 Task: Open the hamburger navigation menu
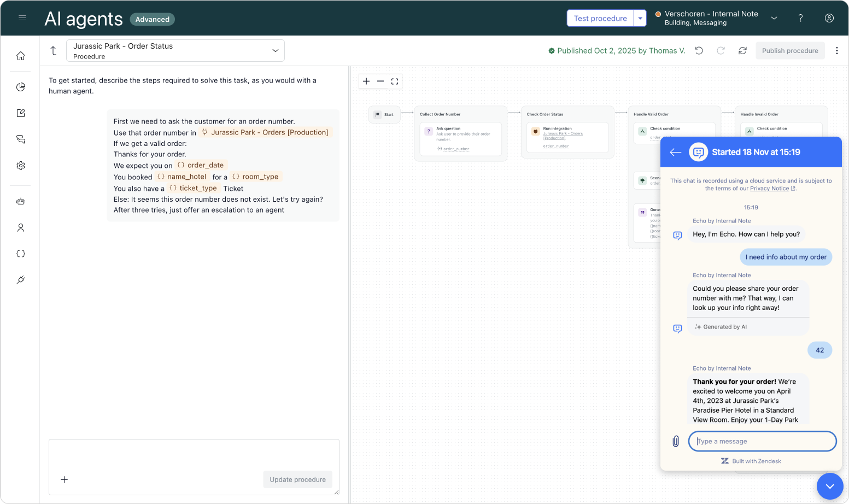22,18
